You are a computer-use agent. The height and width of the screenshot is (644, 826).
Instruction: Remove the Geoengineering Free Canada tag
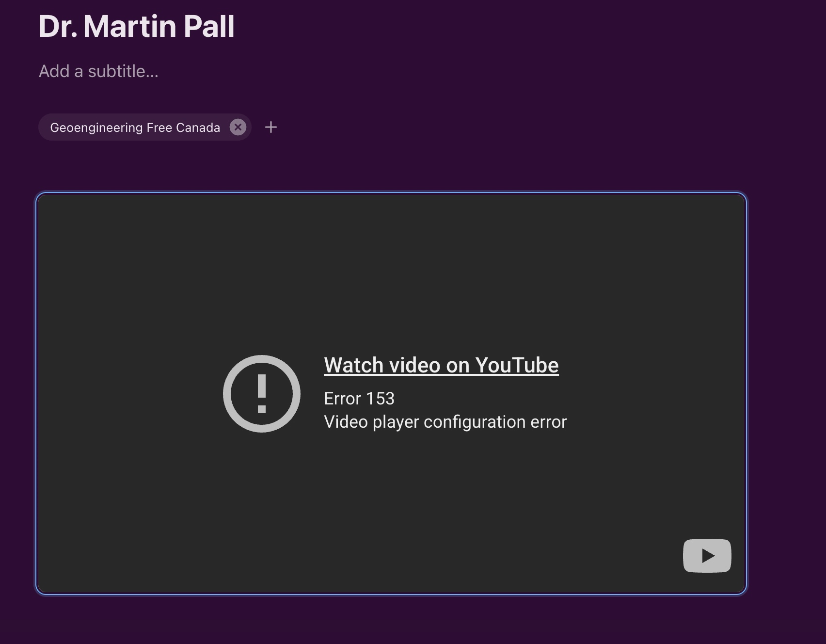tap(238, 127)
